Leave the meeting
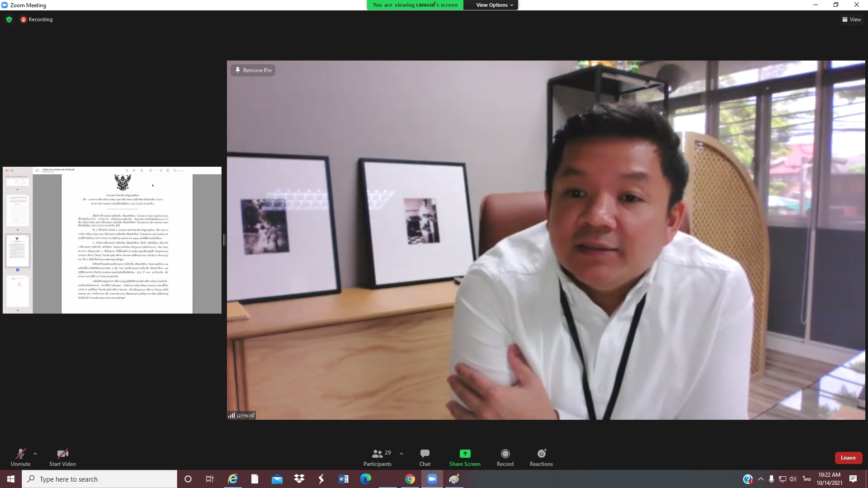 pos(848,458)
